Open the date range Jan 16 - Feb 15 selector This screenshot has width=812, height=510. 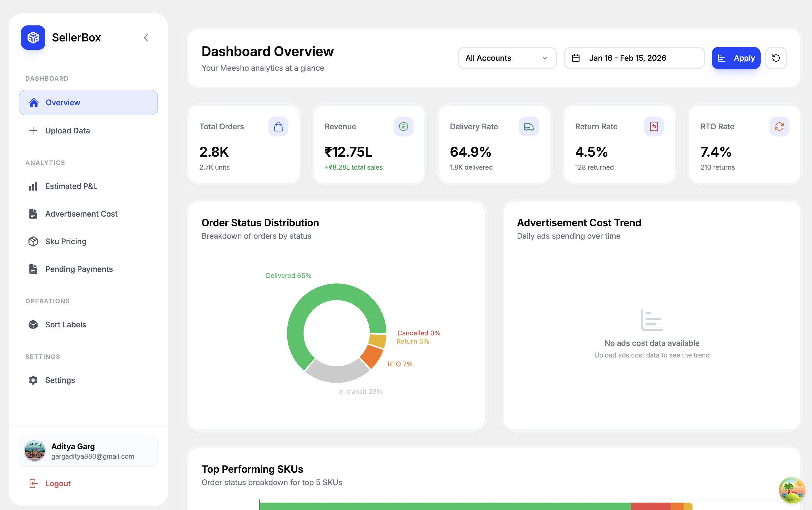tap(634, 58)
